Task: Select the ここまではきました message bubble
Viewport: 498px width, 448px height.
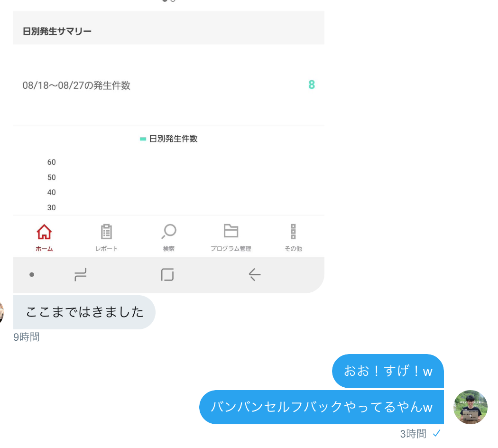Action: (x=84, y=312)
